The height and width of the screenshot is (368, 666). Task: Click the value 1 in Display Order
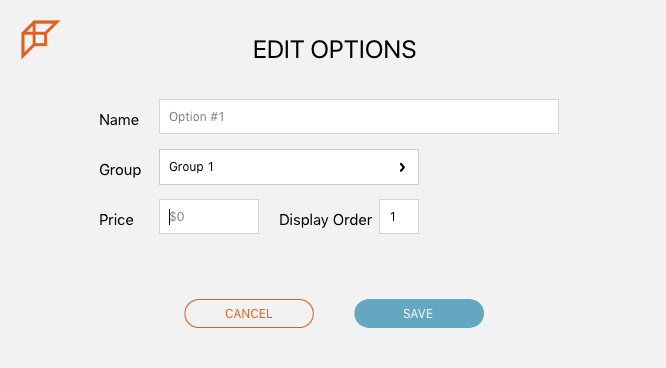click(393, 217)
